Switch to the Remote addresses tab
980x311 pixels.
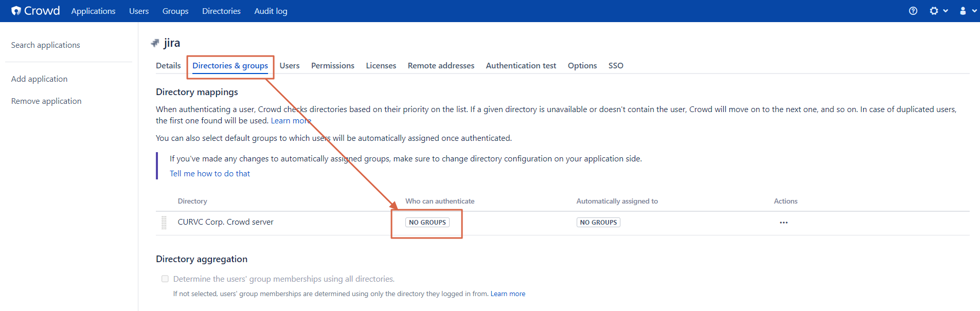tap(441, 65)
